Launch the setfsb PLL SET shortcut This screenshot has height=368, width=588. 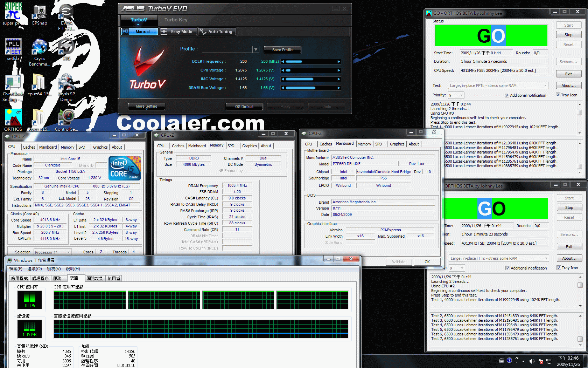13,49
